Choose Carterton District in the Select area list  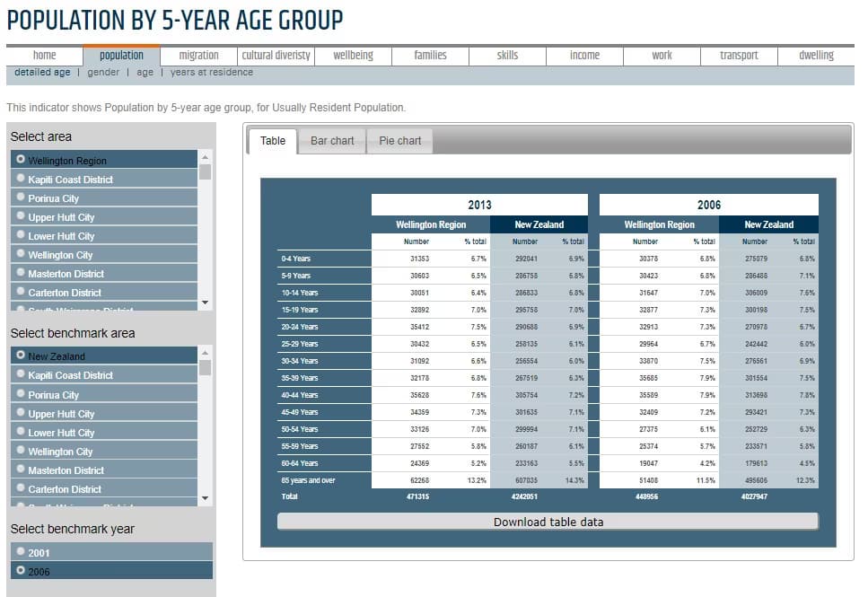coord(65,293)
